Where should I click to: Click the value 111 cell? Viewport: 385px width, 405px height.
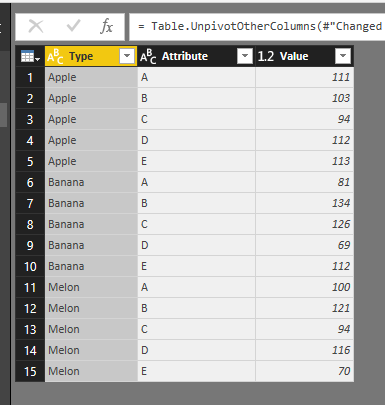(304, 77)
